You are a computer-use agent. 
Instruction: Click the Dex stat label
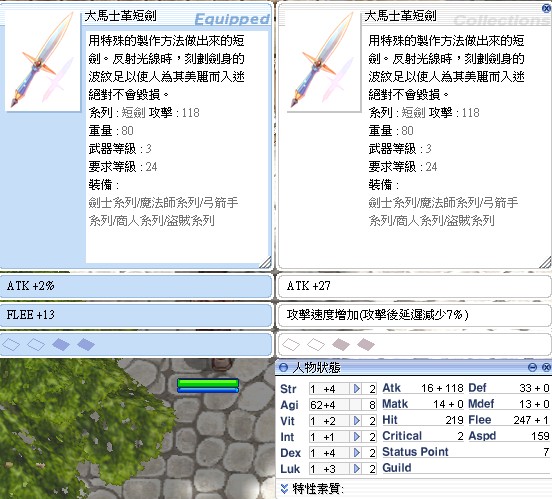point(290,453)
